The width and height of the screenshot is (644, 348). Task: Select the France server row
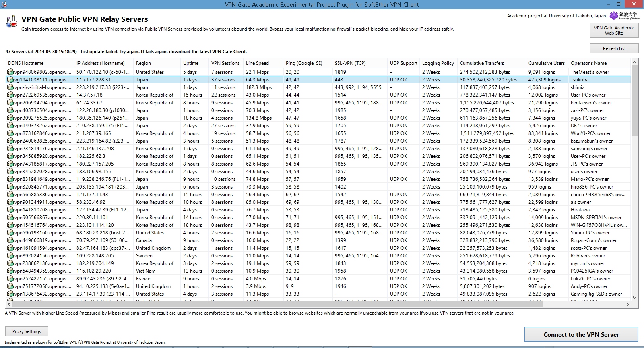coord(318,279)
